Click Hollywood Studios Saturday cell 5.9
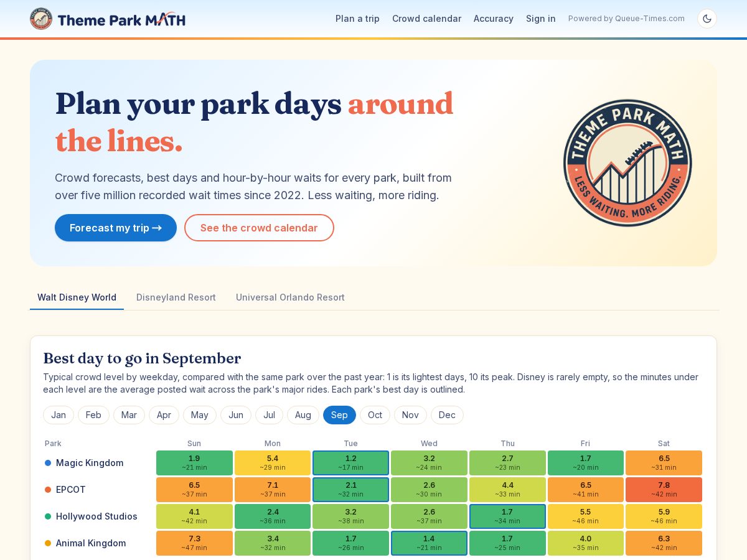 coord(664,516)
